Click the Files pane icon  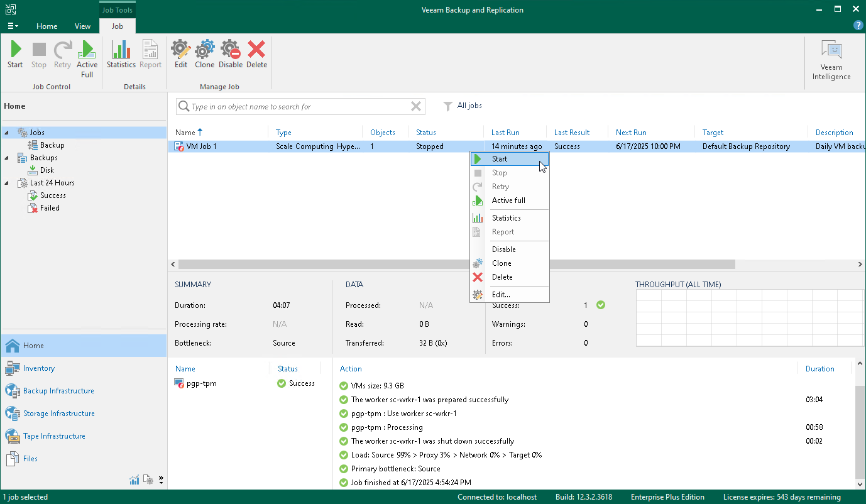coord(13,459)
